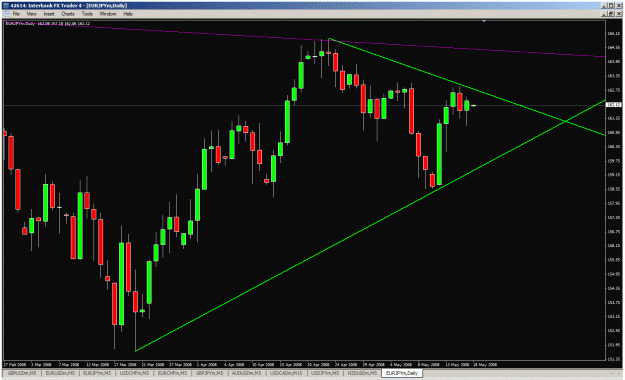Open the Tools menu
This screenshot has height=380, width=625.
click(x=87, y=14)
